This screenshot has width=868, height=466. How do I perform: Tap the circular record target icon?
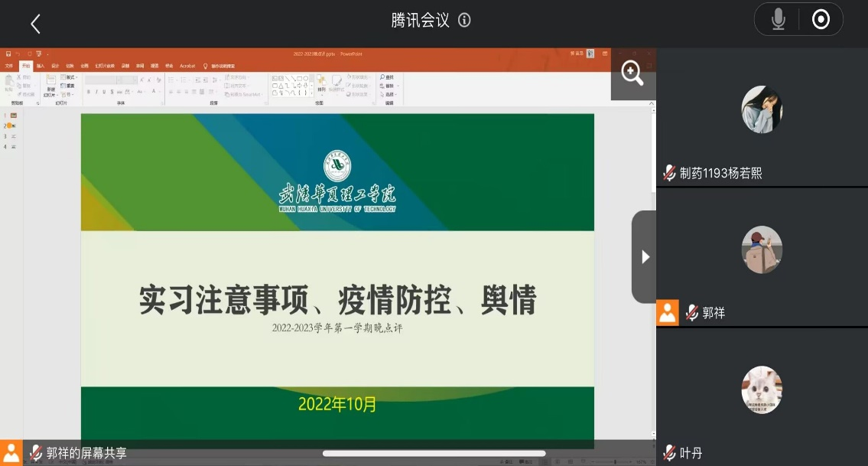point(821,19)
